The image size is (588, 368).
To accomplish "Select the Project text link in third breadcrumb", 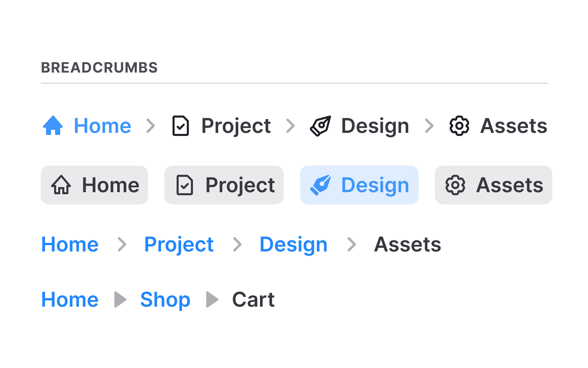I will pyautogui.click(x=179, y=244).
